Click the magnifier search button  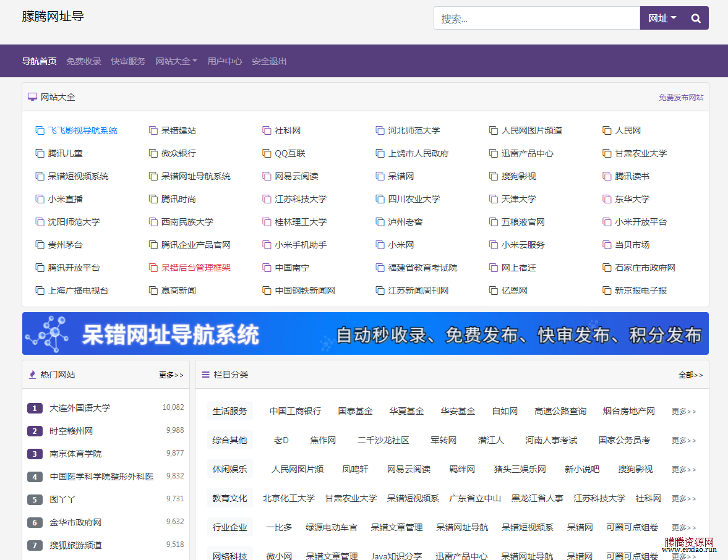pyautogui.click(x=695, y=19)
